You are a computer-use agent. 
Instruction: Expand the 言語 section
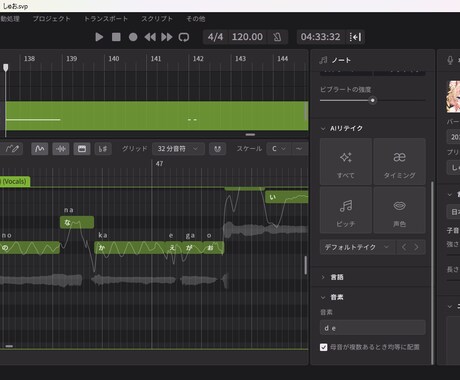323,277
